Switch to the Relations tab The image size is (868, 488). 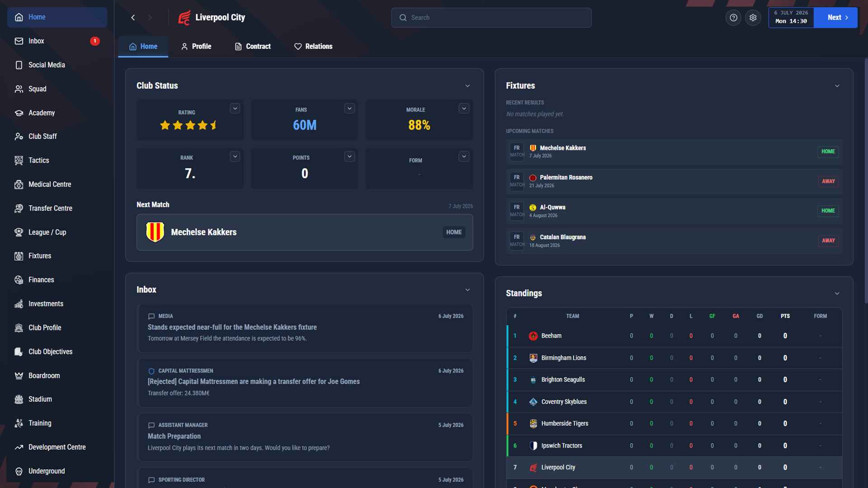[313, 47]
